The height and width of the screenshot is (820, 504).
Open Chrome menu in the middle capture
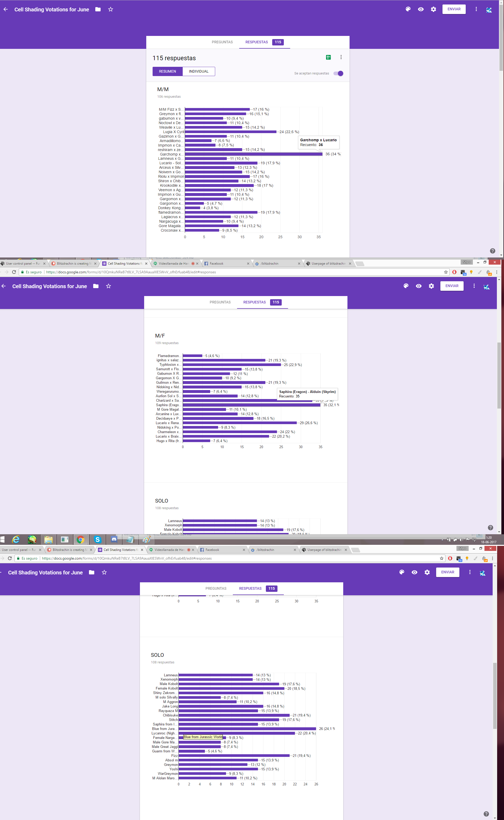click(497, 272)
